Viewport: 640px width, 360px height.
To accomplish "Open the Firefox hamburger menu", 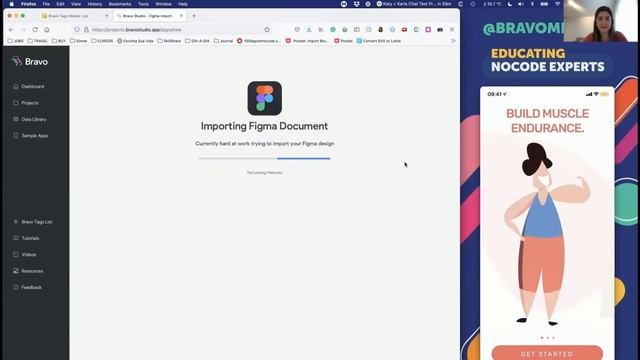I will 452,29.
